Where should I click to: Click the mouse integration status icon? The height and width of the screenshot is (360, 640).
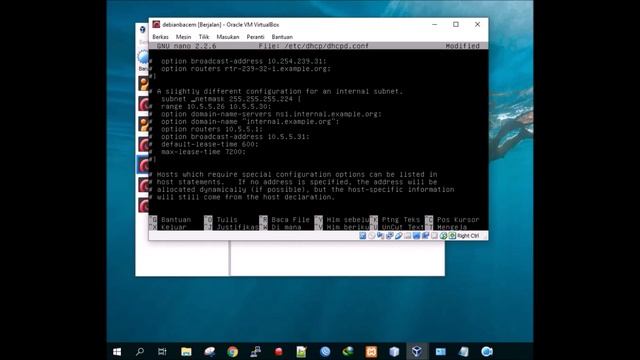pyautogui.click(x=443, y=236)
